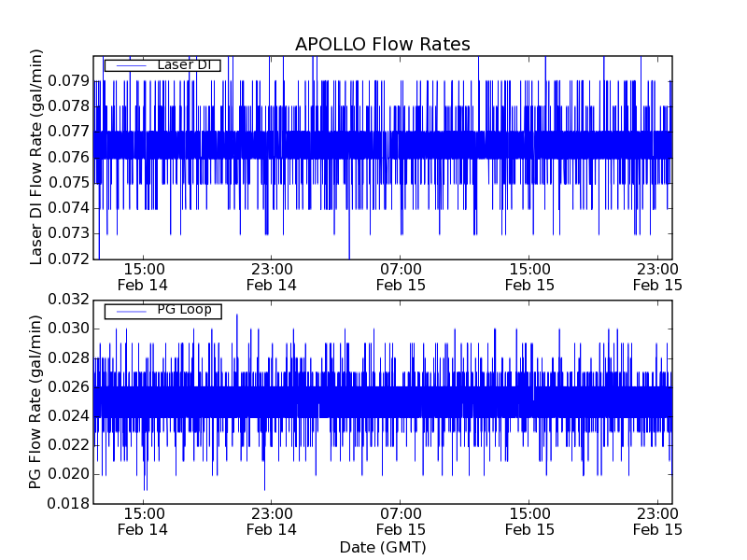Image resolution: width=747 pixels, height=560 pixels.
Task: Click the 'Date (GMT)' x-axis label
Action: (383, 548)
